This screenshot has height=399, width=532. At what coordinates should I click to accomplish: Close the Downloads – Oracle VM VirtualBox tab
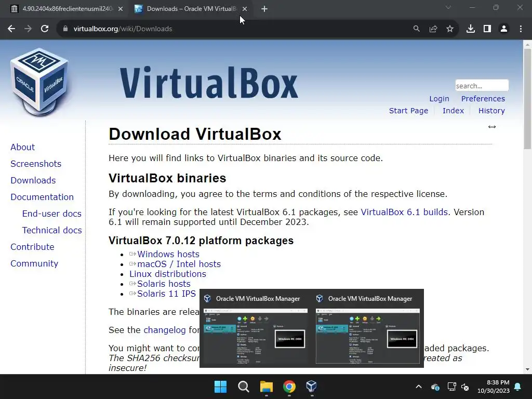coord(245,9)
